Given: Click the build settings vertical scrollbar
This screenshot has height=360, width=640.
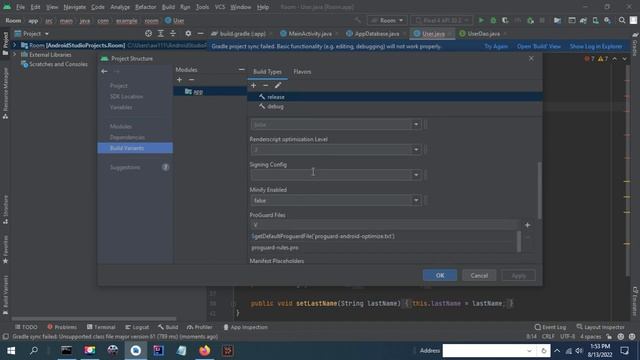Looking at the screenshot, I should click(540, 190).
